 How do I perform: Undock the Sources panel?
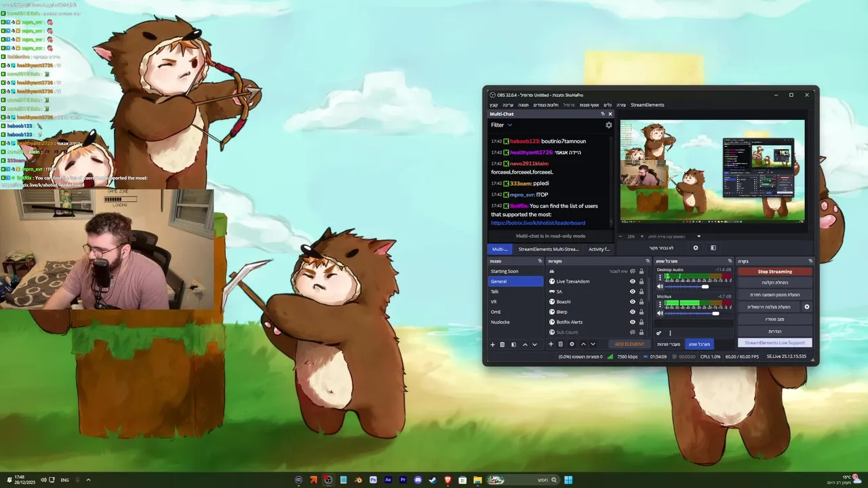pyautogui.click(x=648, y=261)
